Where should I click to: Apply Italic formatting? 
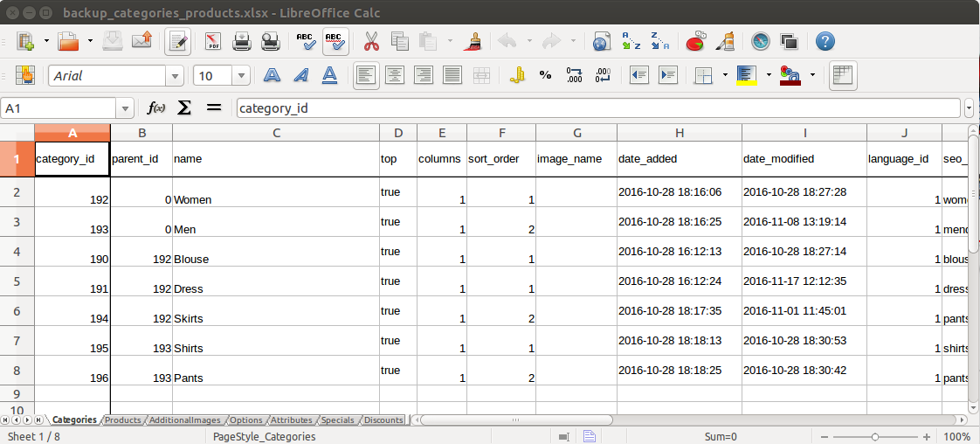301,76
